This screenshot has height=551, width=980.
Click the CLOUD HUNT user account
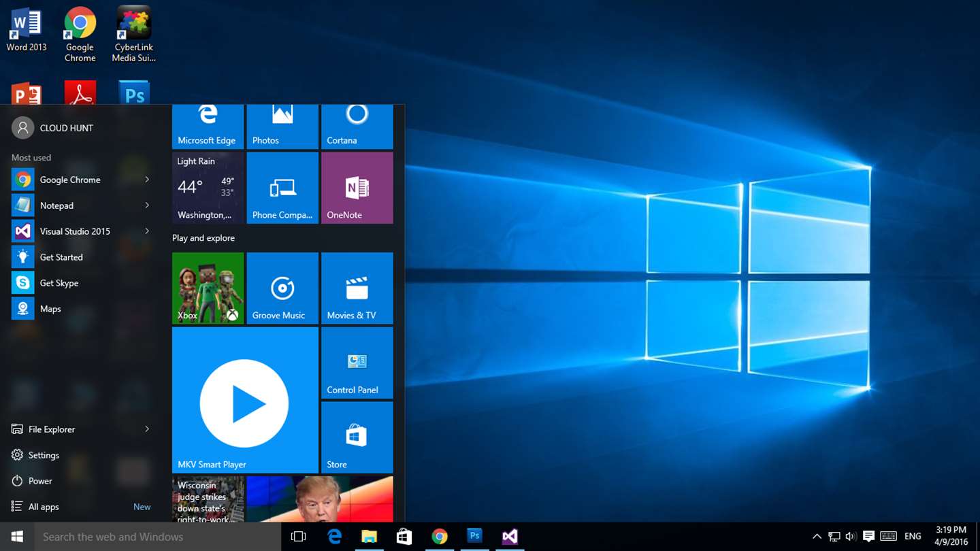[x=53, y=128]
